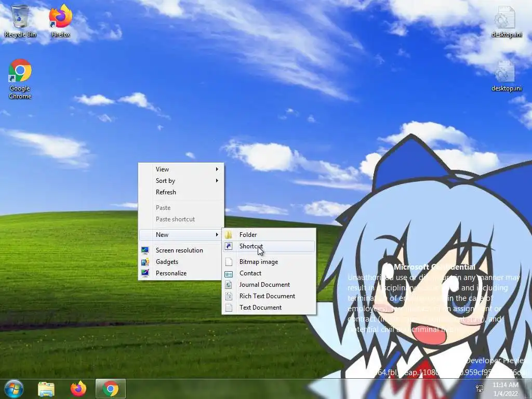Screen dimensions: 532x399
Task: Select the upper desktop.ini file icon
Action: [x=506, y=21]
